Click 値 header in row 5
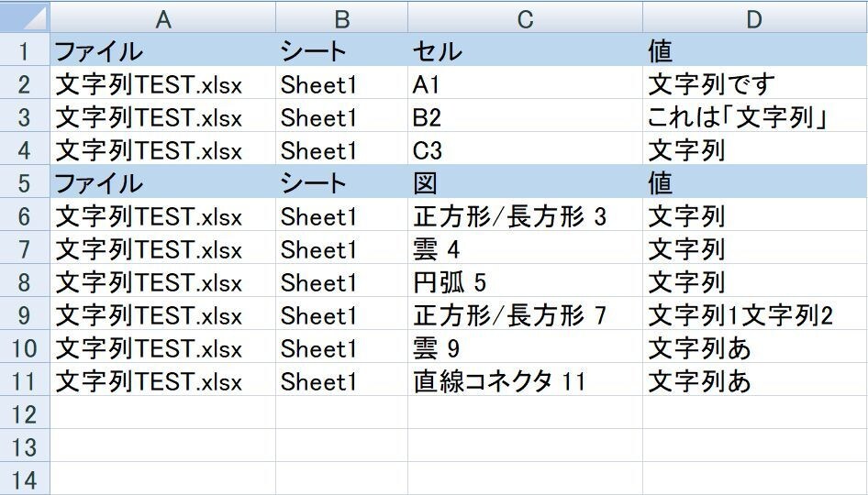The width and height of the screenshot is (868, 495). point(755,182)
